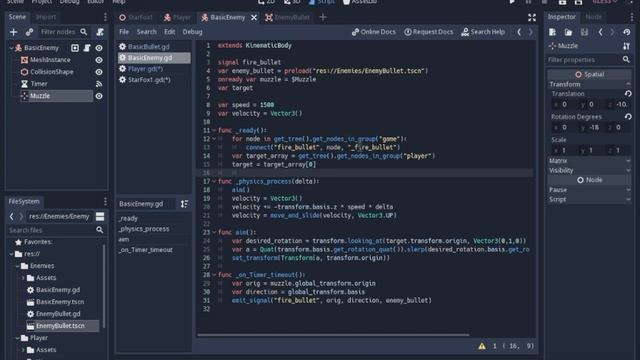Instance a scene with the chain-link icon
Screen dimensions: 640x360
[29, 32]
